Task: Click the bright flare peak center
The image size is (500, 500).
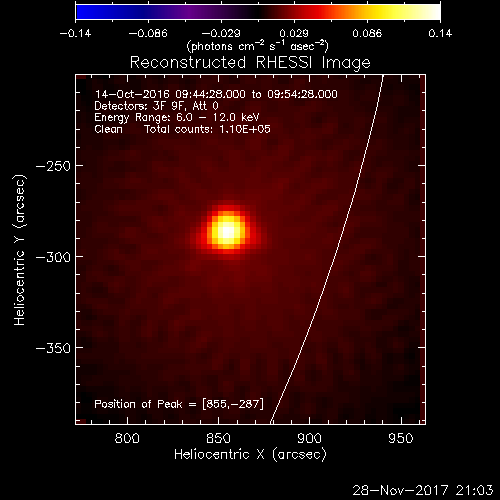Action: (x=228, y=231)
